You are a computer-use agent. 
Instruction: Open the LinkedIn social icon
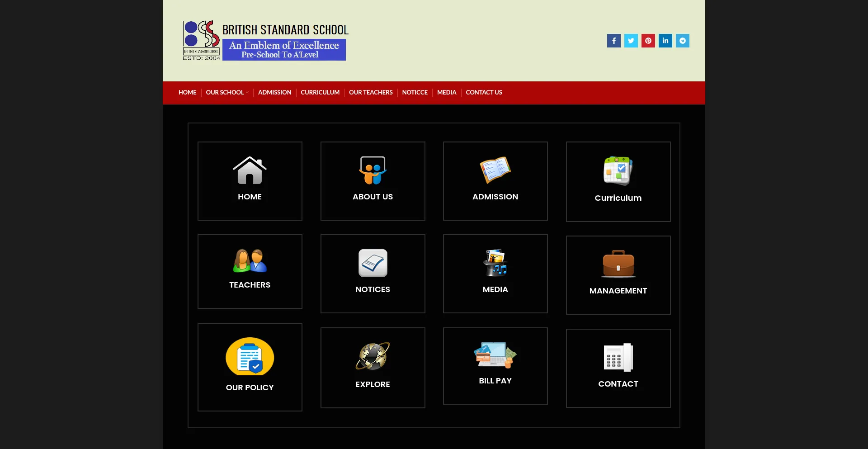pos(665,41)
